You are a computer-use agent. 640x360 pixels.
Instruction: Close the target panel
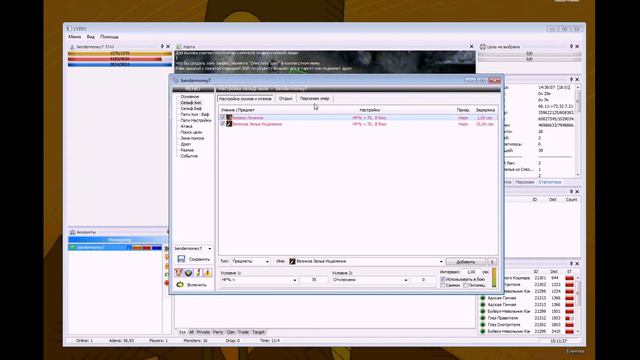577,47
